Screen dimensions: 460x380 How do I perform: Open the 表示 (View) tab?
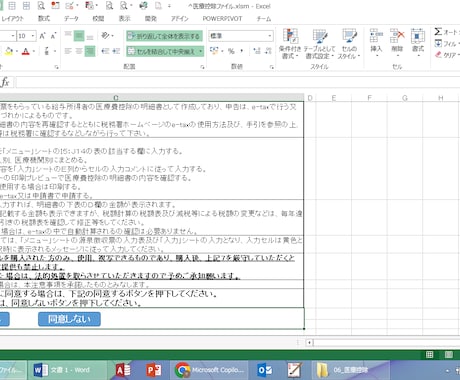tap(124, 19)
